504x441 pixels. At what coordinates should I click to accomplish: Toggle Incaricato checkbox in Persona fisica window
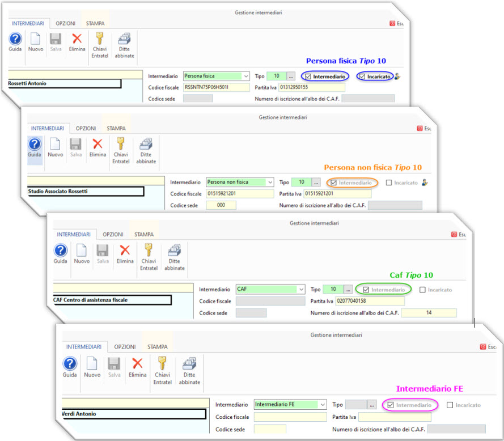point(362,77)
